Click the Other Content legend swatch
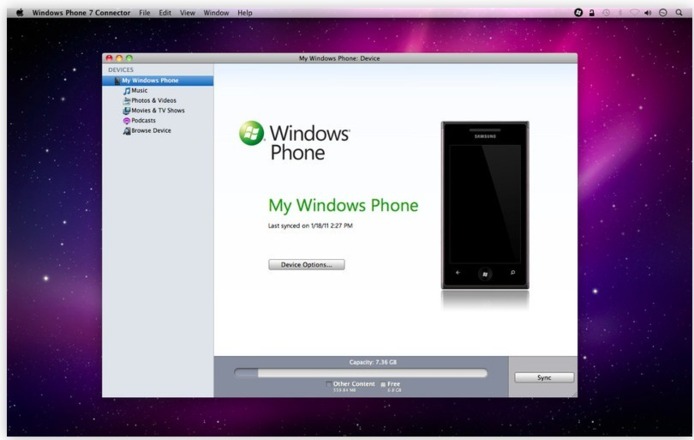The image size is (694, 440). (328, 384)
